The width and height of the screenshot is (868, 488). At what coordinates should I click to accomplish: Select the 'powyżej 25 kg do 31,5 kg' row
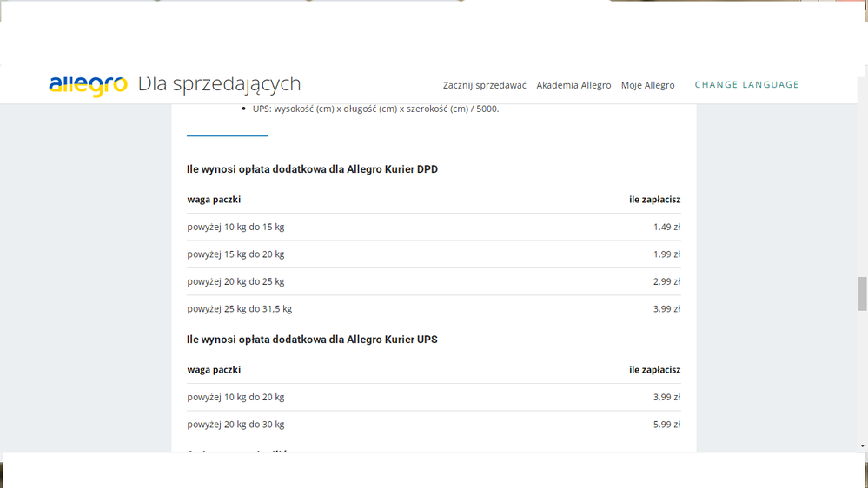[x=239, y=309]
